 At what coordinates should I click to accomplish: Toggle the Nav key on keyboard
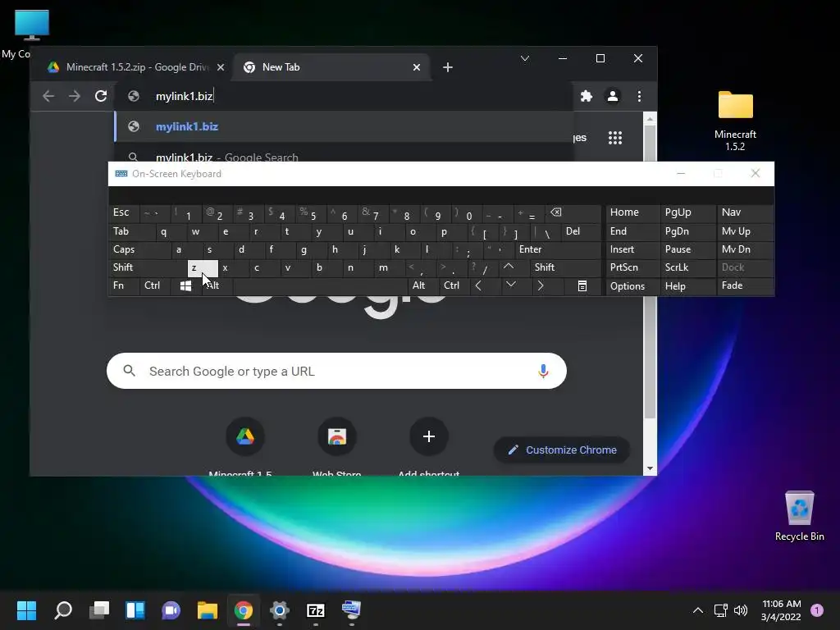coord(745,212)
